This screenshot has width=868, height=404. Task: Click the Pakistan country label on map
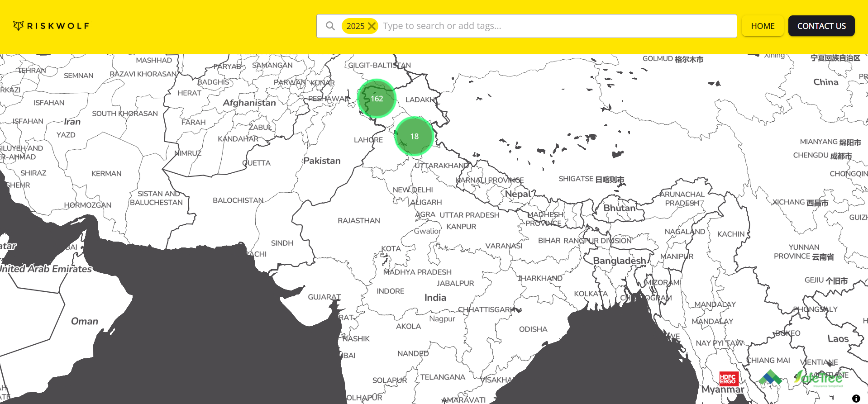pyautogui.click(x=322, y=161)
